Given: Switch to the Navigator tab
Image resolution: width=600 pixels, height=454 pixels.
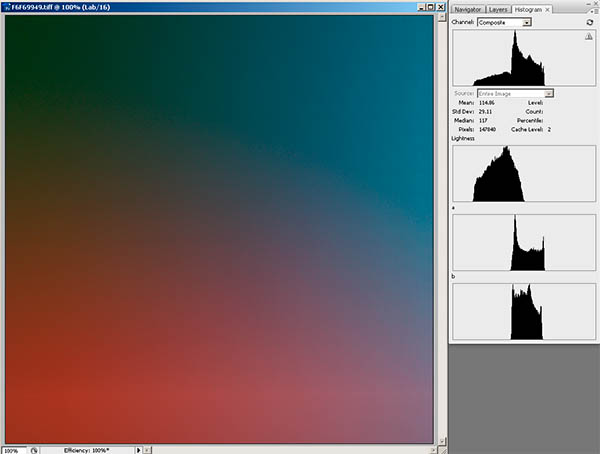Looking at the screenshot, I should (468, 10).
